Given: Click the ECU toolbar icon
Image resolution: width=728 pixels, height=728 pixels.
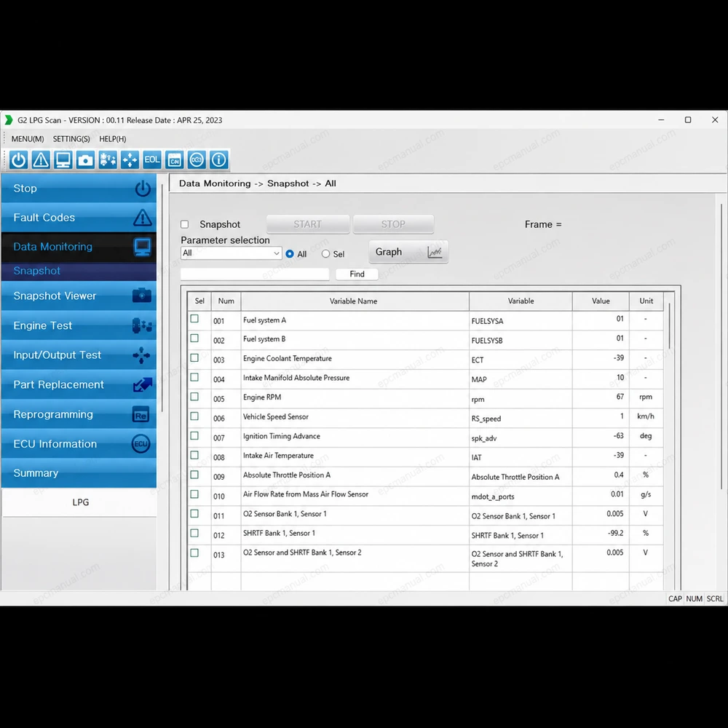Looking at the screenshot, I should tap(197, 159).
